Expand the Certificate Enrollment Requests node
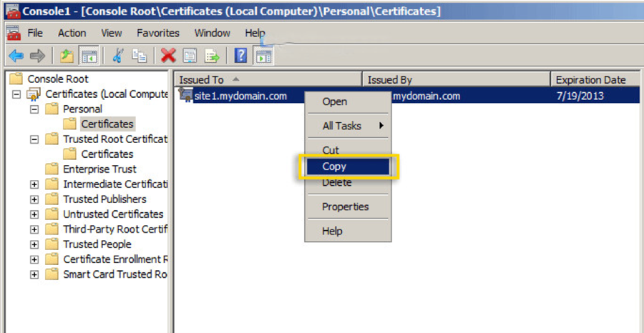The height and width of the screenshot is (333, 644). 34,259
